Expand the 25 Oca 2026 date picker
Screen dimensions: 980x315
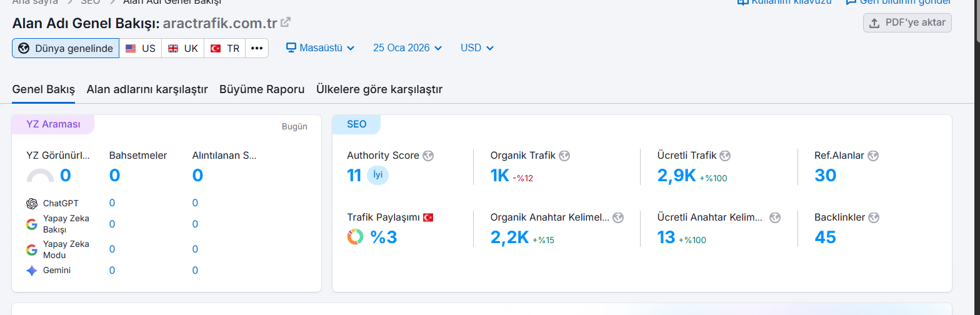[x=407, y=48]
